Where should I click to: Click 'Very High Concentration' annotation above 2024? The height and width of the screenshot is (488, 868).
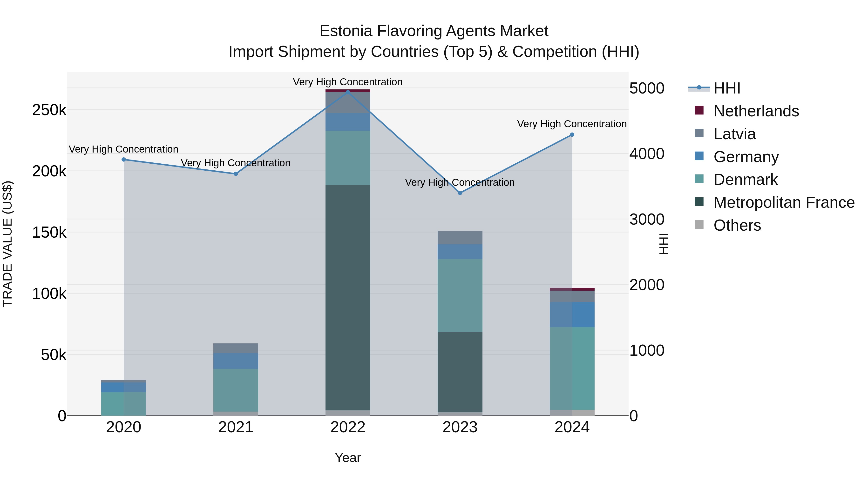(572, 124)
